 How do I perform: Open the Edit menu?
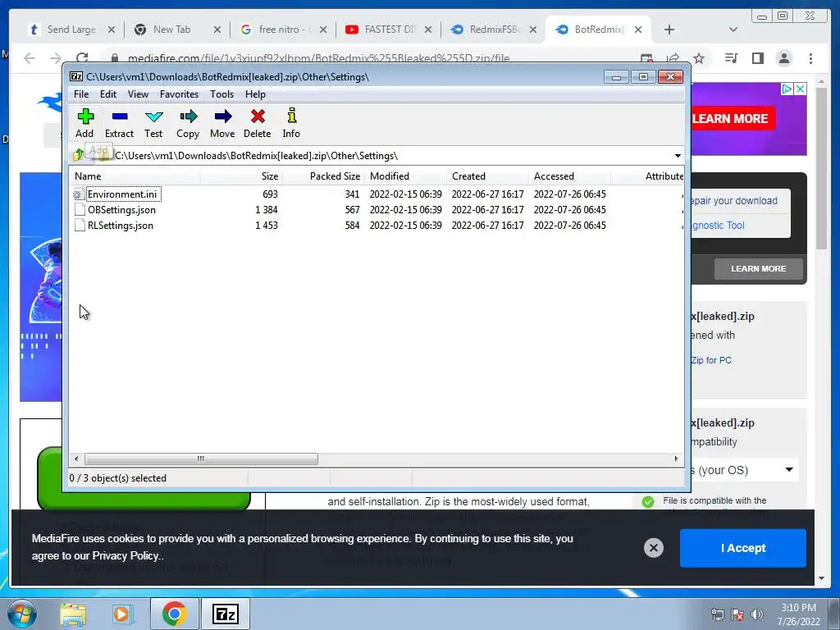[x=108, y=94]
